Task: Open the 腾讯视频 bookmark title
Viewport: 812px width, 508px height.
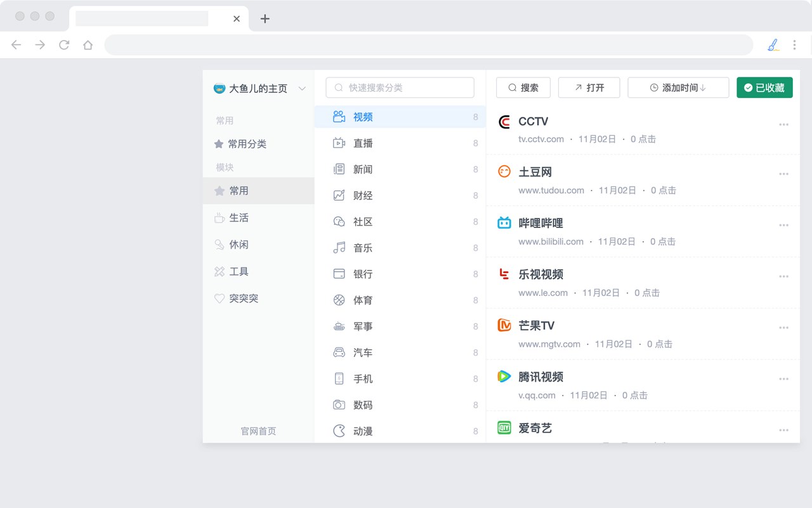Action: coord(540,377)
